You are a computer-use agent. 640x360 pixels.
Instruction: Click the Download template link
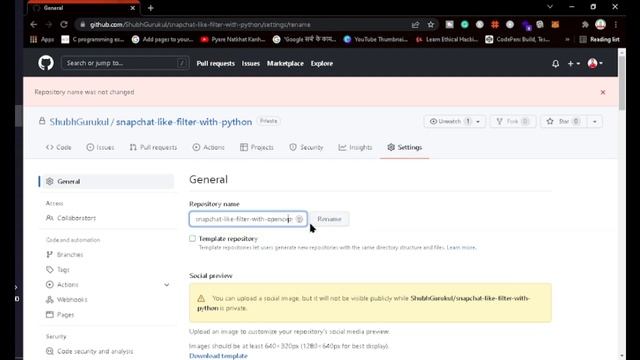coord(218,356)
